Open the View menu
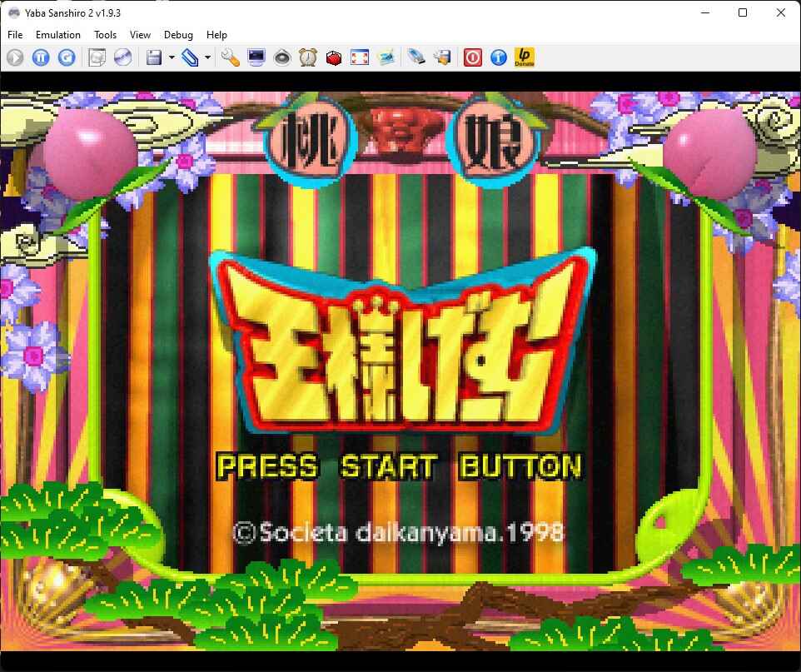This screenshot has height=672, width=801. pos(140,35)
